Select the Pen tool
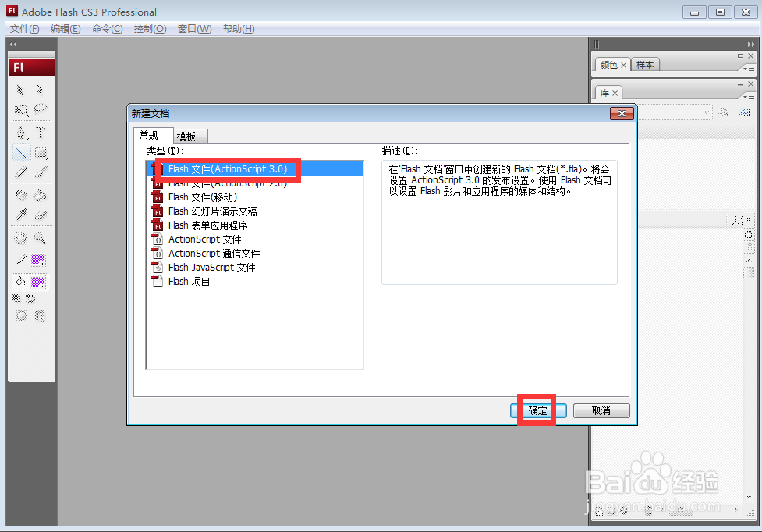 [x=21, y=132]
